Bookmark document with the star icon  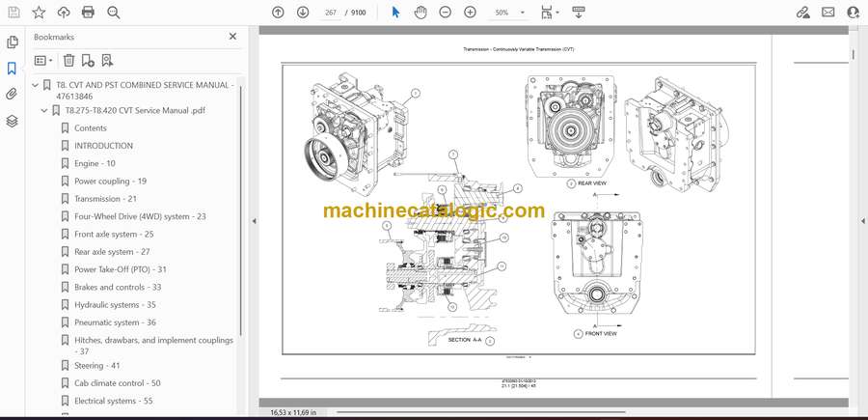[39, 13]
